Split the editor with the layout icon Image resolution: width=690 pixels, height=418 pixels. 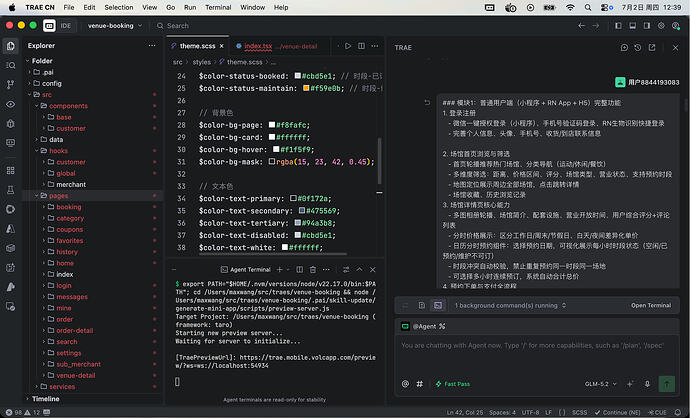pyautogui.click(x=361, y=46)
